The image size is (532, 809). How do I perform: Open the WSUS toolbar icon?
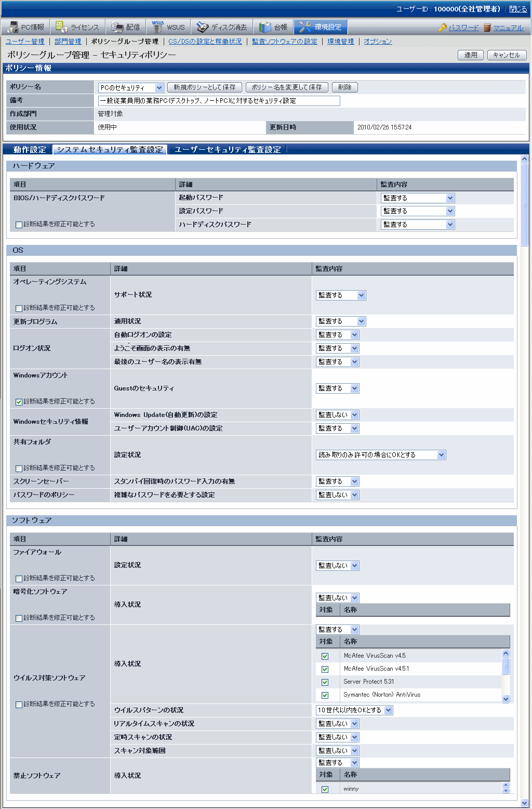(158, 27)
